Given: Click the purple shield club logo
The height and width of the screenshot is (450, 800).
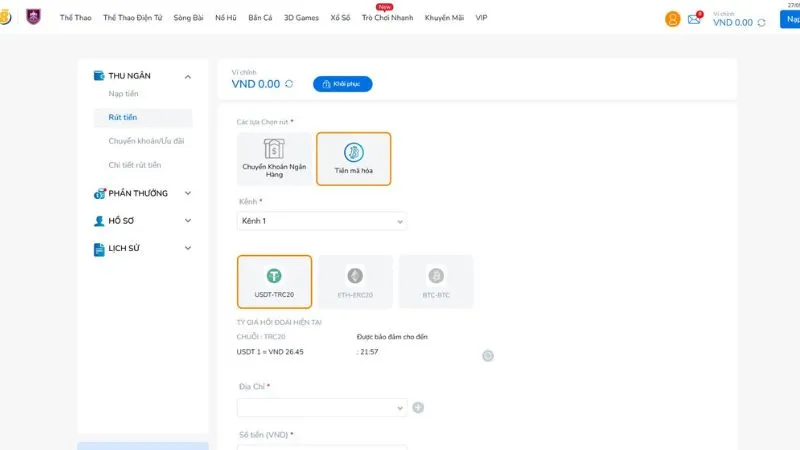Looking at the screenshot, I should (x=33, y=17).
